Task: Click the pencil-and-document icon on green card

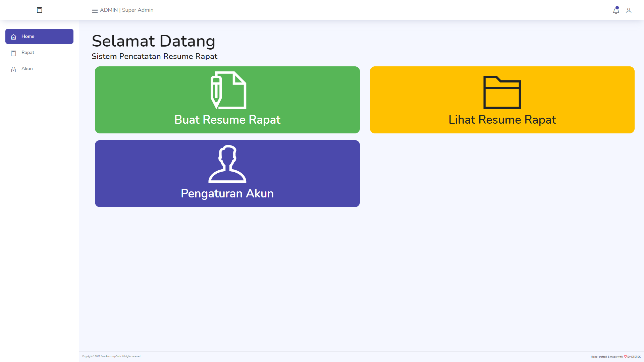Action: point(228,90)
